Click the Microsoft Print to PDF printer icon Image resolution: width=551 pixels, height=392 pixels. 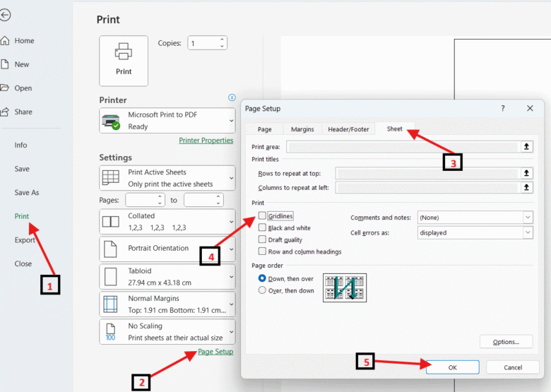point(111,121)
